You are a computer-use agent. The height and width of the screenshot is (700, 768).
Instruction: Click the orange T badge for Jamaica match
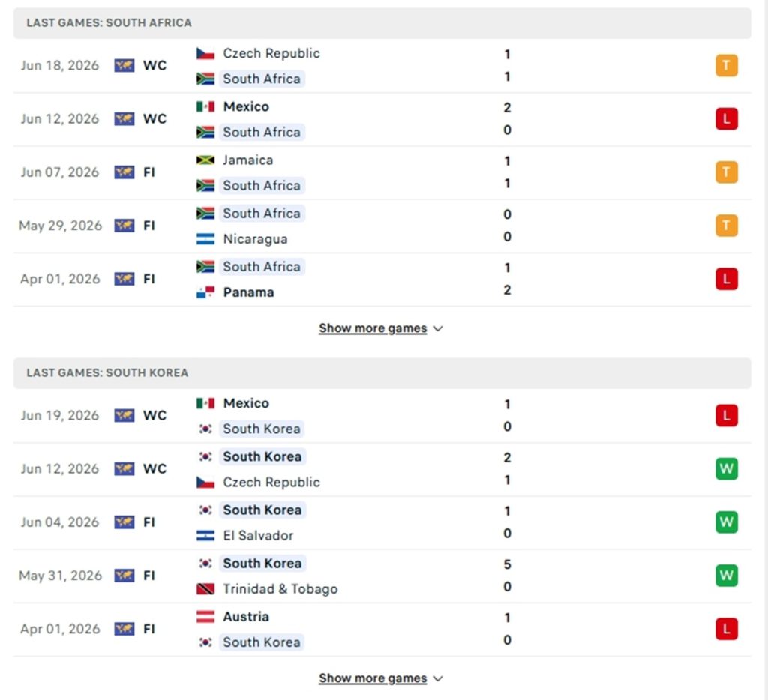point(726,172)
